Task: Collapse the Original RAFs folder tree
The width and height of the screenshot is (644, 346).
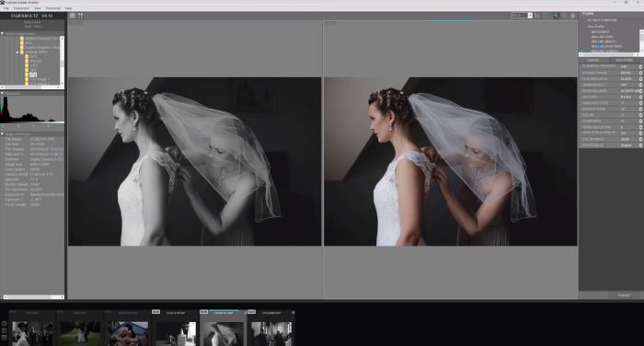Action: [x=17, y=52]
